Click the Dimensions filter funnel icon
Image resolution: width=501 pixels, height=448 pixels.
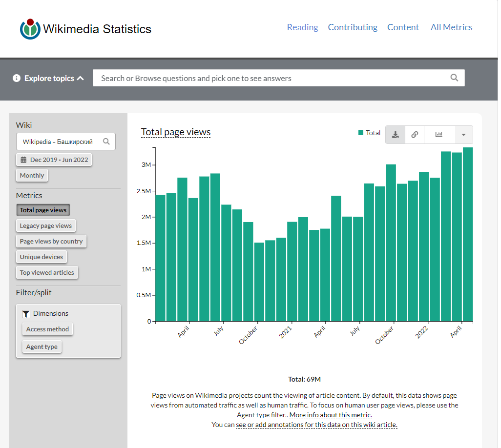pos(26,314)
